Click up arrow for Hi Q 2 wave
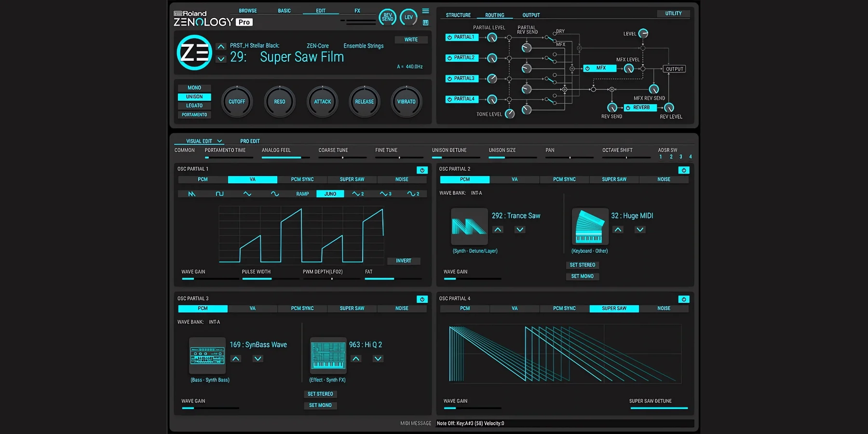This screenshot has height=434, width=868. click(356, 359)
